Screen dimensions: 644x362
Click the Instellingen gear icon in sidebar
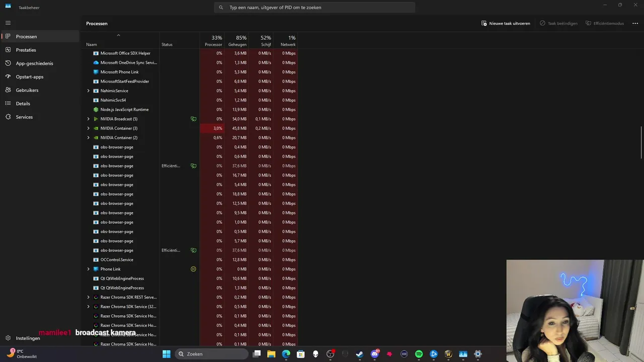tap(8, 338)
